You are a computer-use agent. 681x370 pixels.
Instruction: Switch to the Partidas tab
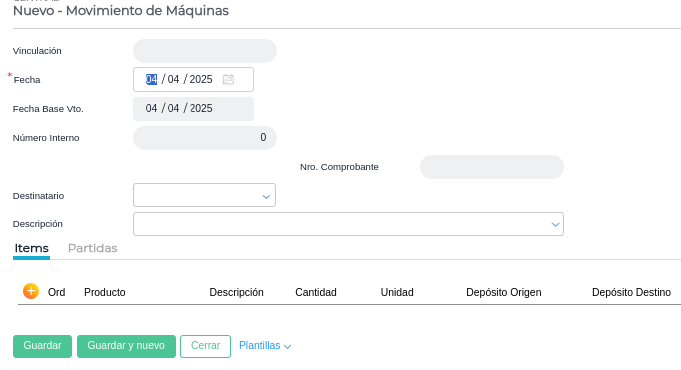[93, 248]
